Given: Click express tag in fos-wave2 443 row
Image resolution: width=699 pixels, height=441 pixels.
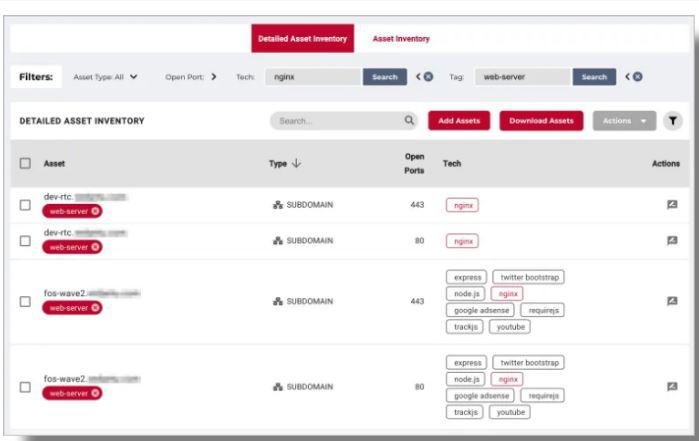Looking at the screenshot, I should [467, 277].
